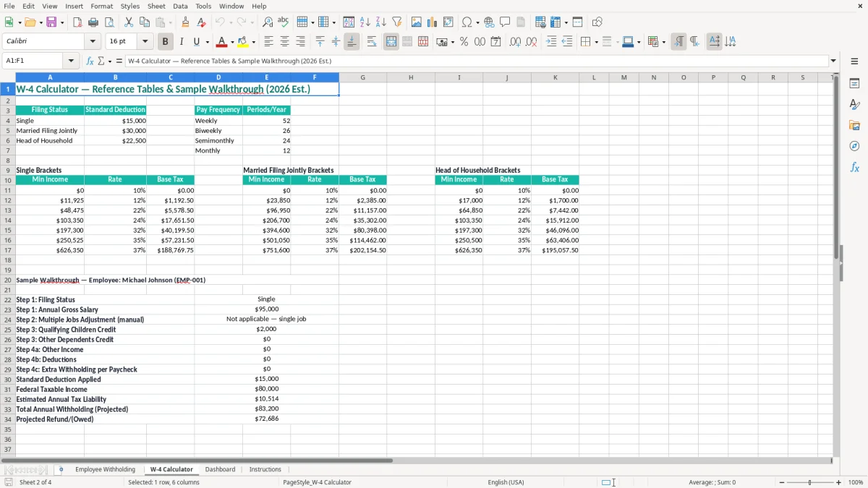Toggle Italic formatting
This screenshot has width=868, height=488.
(182, 42)
